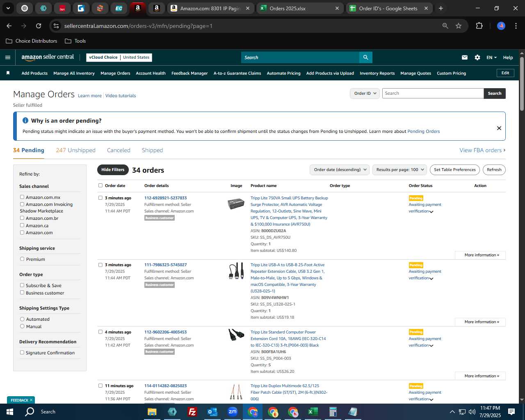Click the bookmark icon in navigation bar
The width and height of the screenshot is (525, 420).
[8, 73]
